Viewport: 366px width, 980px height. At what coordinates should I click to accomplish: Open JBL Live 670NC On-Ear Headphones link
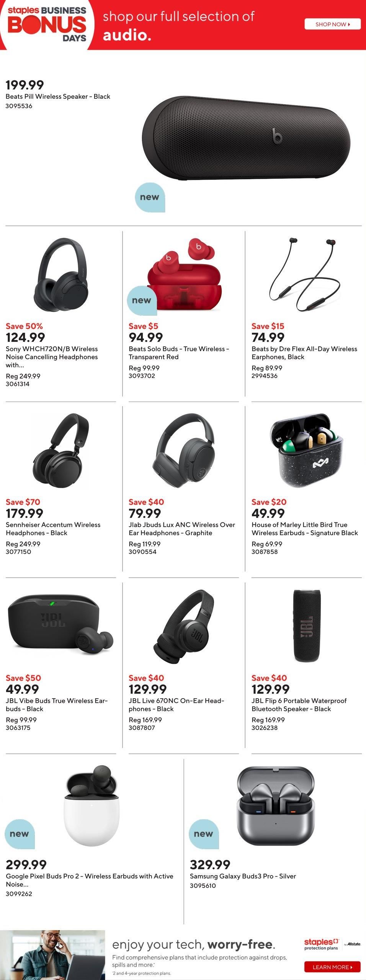tap(176, 704)
